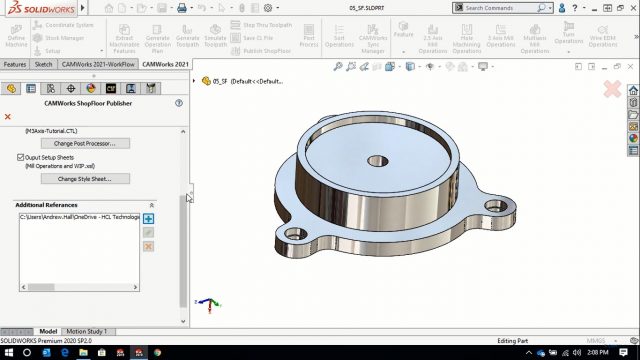Switch to the PropertyManager tab icon

pyautogui.click(x=31, y=89)
